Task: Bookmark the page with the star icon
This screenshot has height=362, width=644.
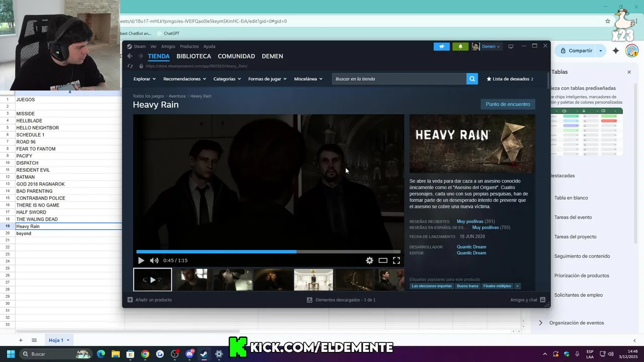Action: click(x=608, y=21)
